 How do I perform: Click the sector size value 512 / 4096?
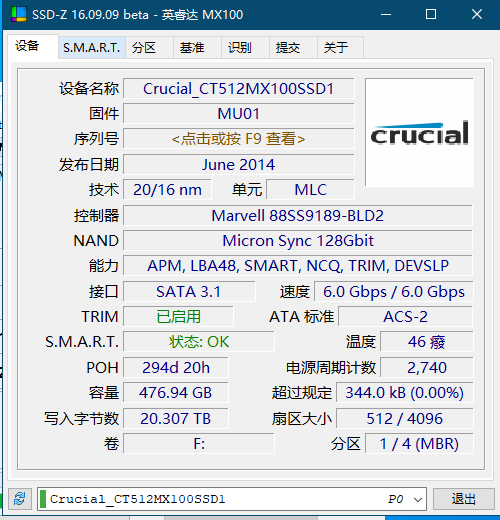click(x=404, y=418)
